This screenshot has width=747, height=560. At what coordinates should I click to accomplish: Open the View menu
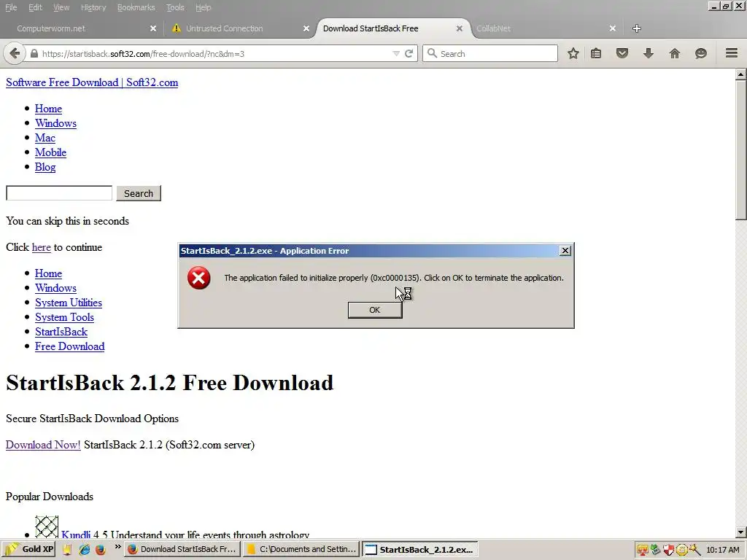[61, 7]
